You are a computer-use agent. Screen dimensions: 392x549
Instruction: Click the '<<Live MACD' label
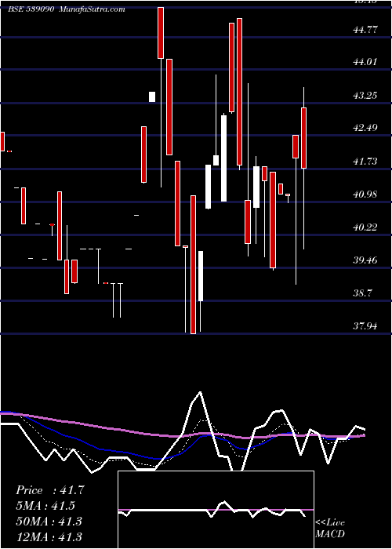click(330, 529)
